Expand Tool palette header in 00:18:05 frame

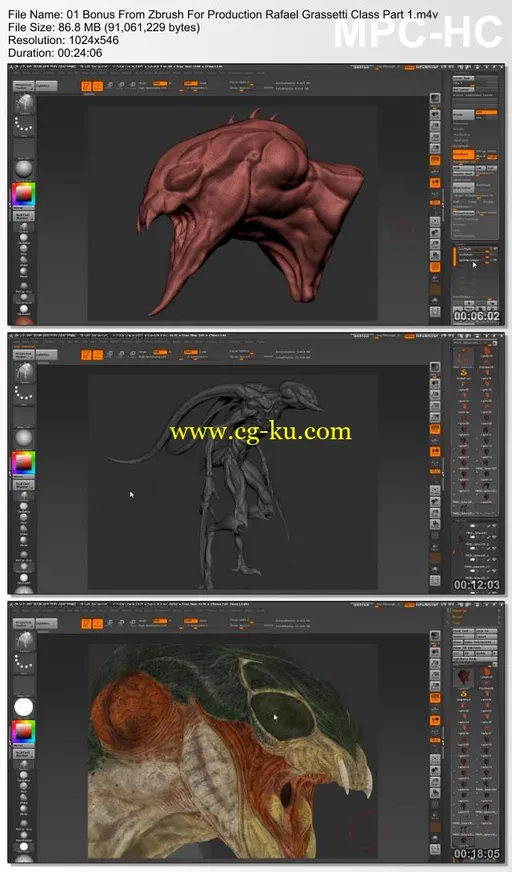click(x=456, y=623)
